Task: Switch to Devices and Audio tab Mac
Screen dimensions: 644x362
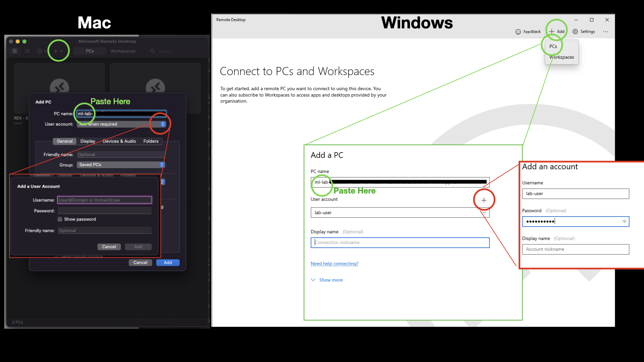Action: pos(119,141)
